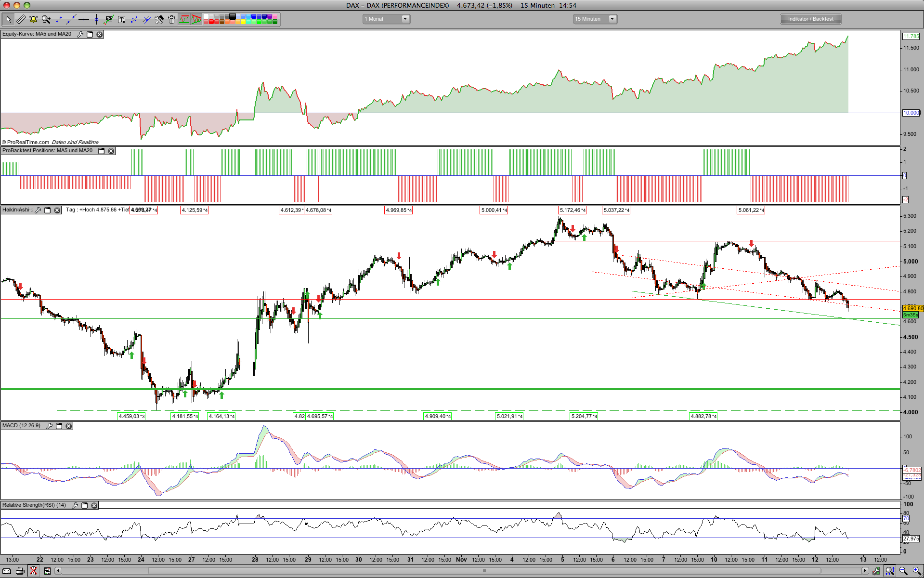Screen dimensions: 924x578
Task: Click the equity value tag '11.785'
Action: (911, 36)
